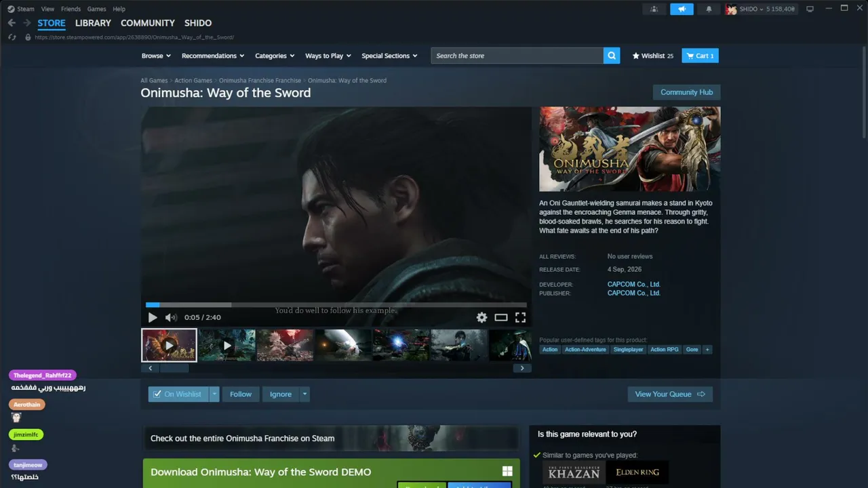Click the site lock icon in the URL bar
868x488 pixels.
(28, 37)
